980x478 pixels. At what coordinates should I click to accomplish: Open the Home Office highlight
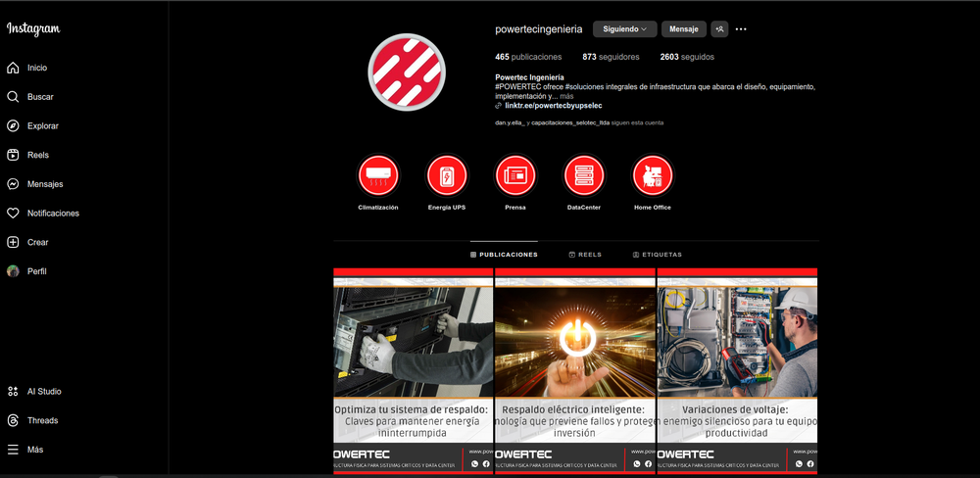click(x=653, y=175)
